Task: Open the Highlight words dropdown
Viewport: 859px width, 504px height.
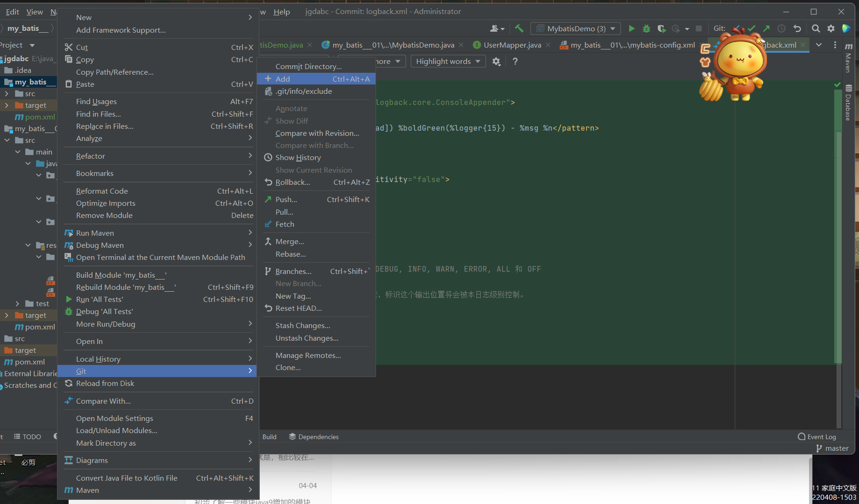Action: [x=447, y=61]
